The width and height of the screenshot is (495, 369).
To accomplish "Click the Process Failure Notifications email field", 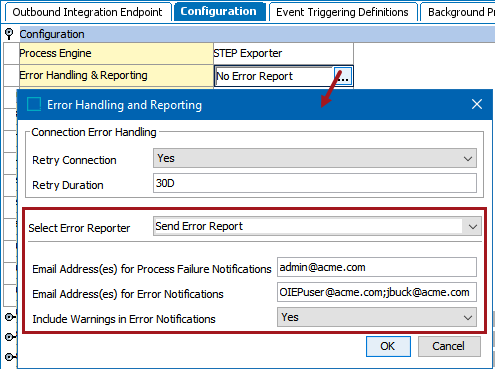I will pyautogui.click(x=377, y=267).
